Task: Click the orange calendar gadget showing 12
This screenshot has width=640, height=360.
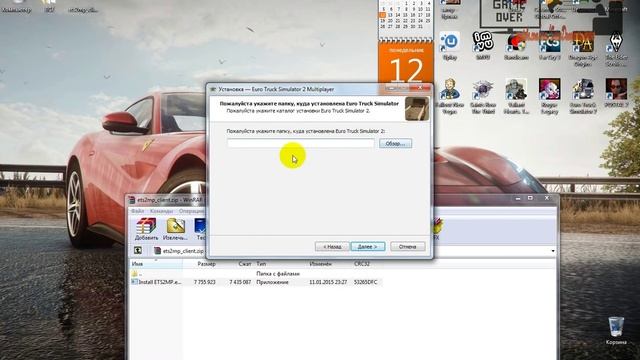Action: pyautogui.click(x=405, y=63)
